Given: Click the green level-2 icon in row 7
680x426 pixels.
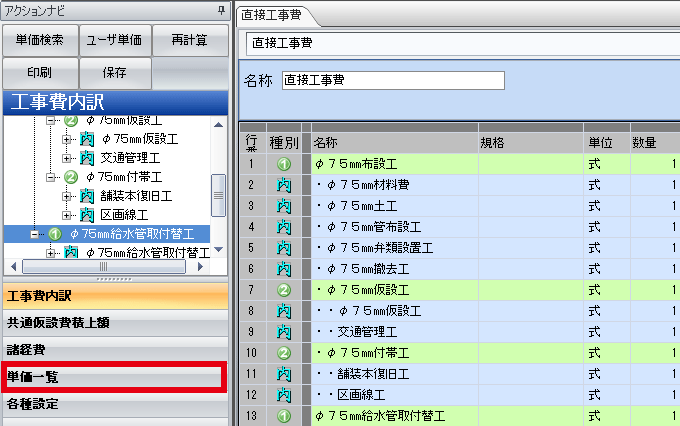Looking at the screenshot, I should coord(283,289).
